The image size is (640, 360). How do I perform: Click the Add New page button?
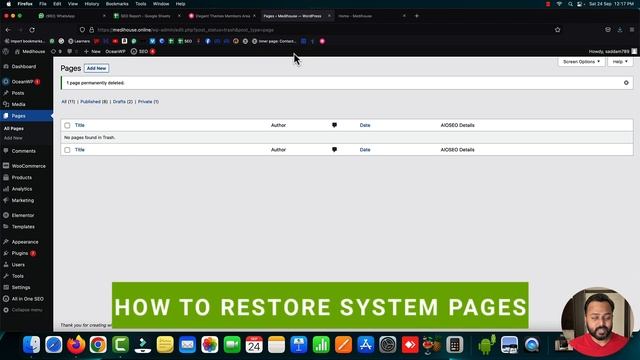click(96, 68)
